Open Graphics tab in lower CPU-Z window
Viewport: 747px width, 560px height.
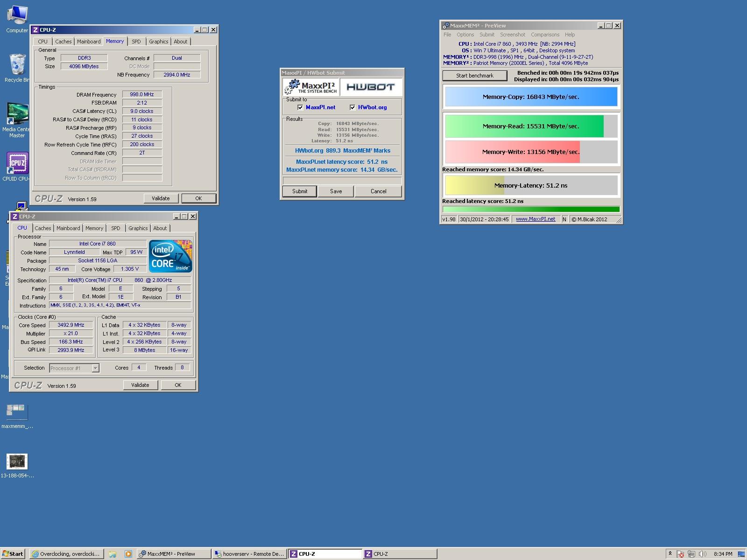tap(138, 228)
